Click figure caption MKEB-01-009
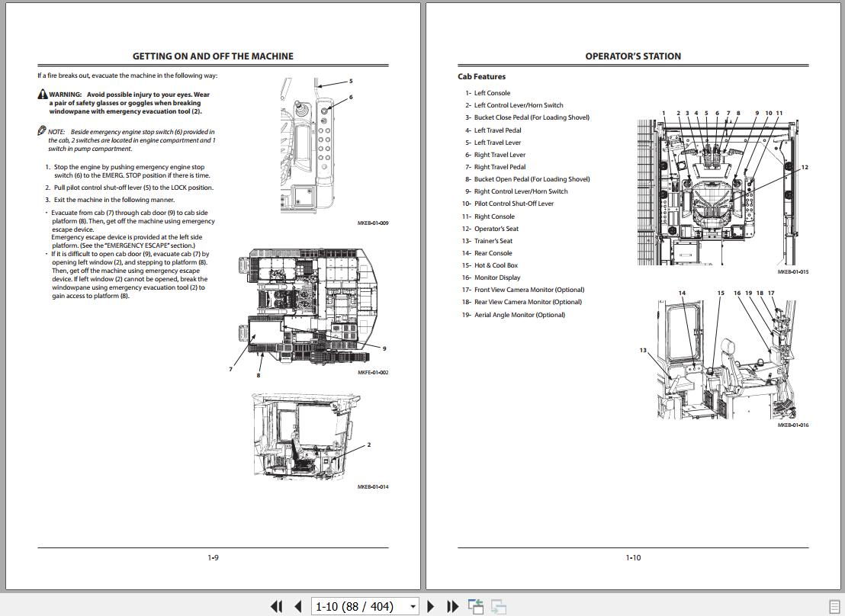Screen dimensions: 845x616 pyautogui.click(x=373, y=223)
